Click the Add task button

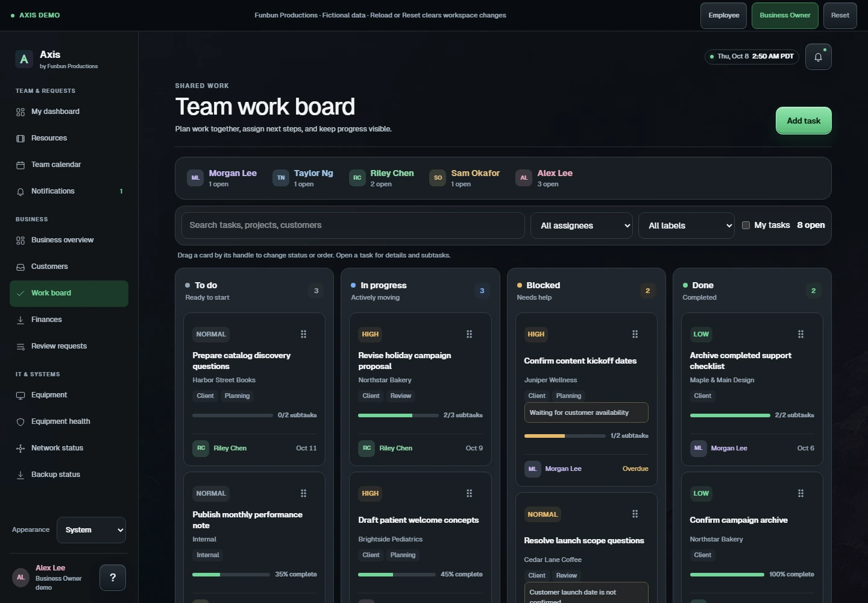click(804, 121)
